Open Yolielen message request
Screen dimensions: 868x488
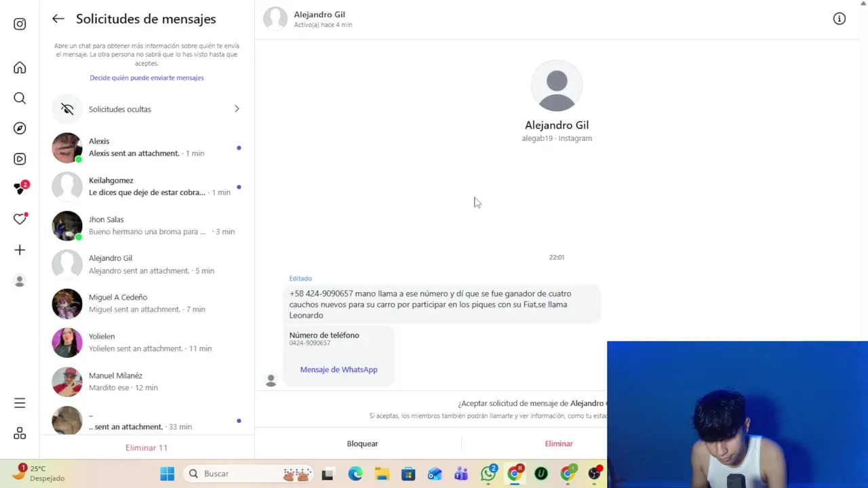point(146,342)
